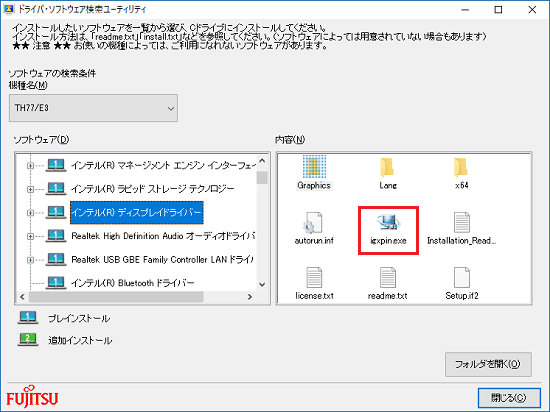Minimize the driver search utility window
The image size is (550, 412).
pyautogui.click(x=465, y=10)
